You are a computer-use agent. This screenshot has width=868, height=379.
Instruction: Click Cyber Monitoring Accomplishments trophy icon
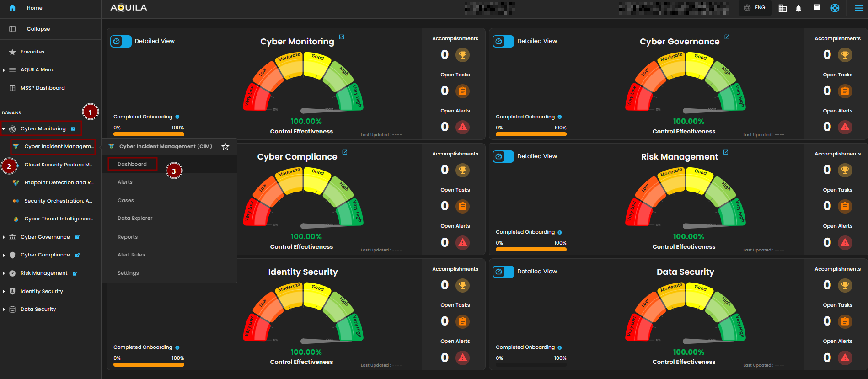[462, 55]
